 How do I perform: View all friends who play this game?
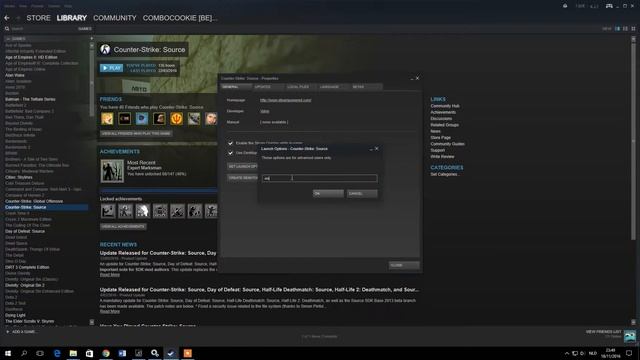[x=136, y=133]
